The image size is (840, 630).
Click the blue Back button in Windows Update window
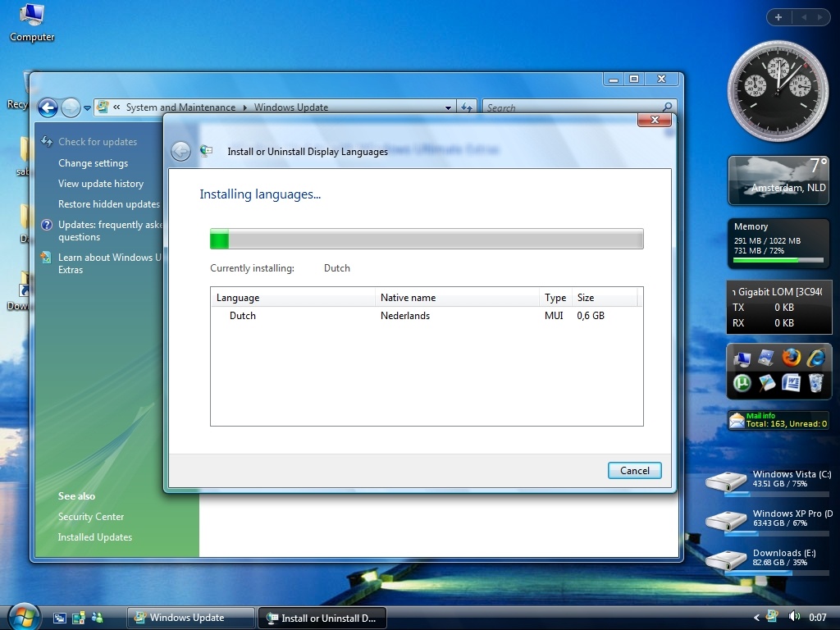click(48, 107)
